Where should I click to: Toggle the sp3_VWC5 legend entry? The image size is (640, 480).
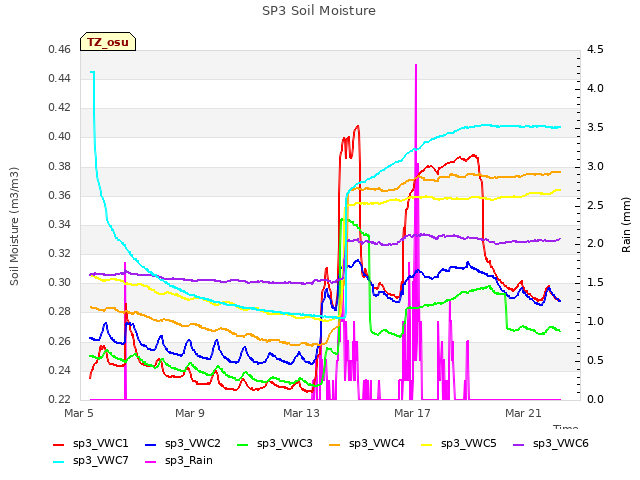tap(458, 444)
